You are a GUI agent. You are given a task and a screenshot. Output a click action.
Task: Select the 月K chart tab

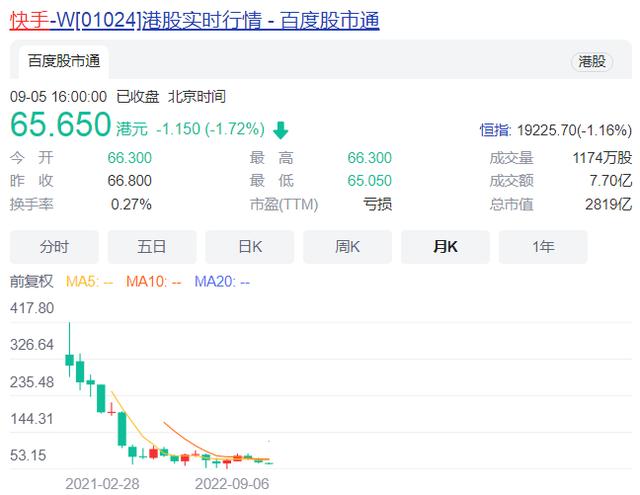pos(445,247)
